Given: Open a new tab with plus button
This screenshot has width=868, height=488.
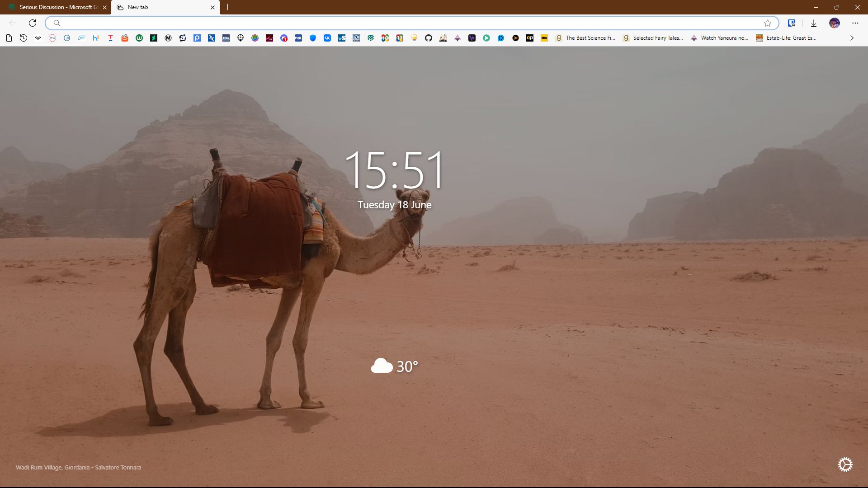Looking at the screenshot, I should [x=228, y=7].
